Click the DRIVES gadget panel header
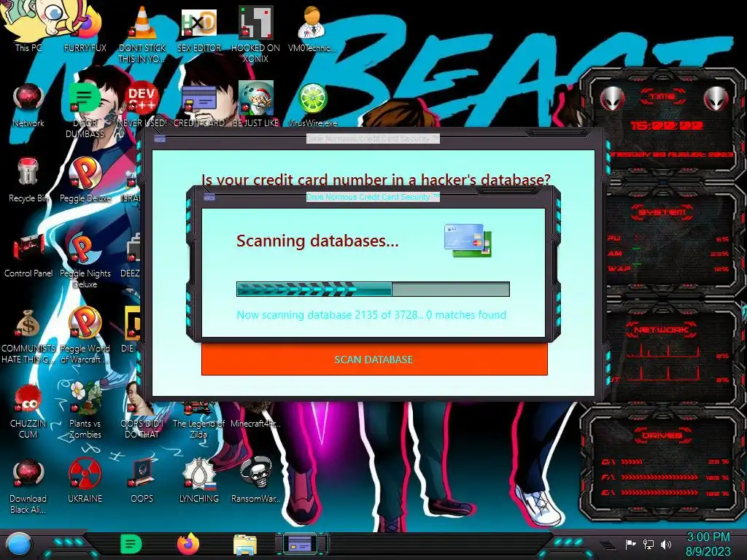The height and width of the screenshot is (560, 747). (662, 435)
